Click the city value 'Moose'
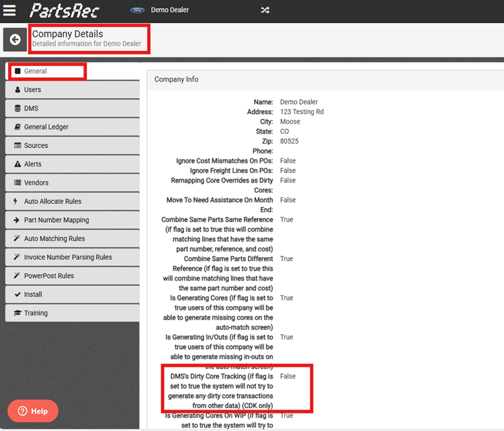The image size is (504, 431). (290, 122)
